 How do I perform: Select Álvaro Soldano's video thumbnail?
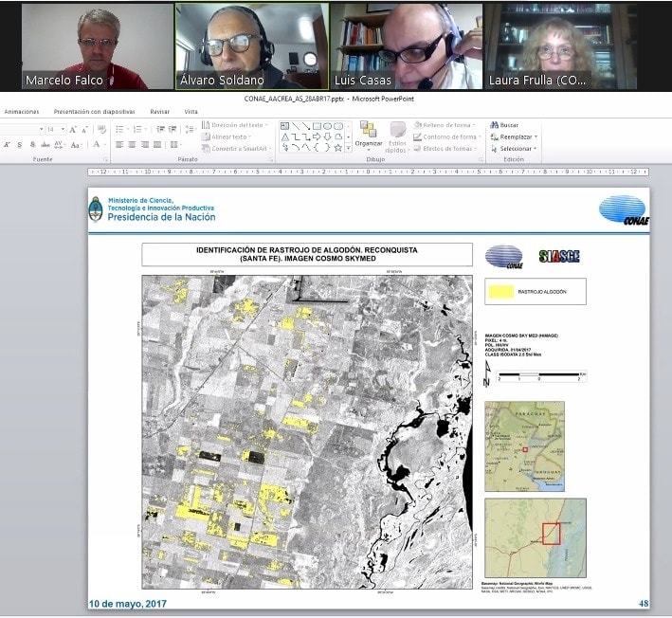point(251,45)
